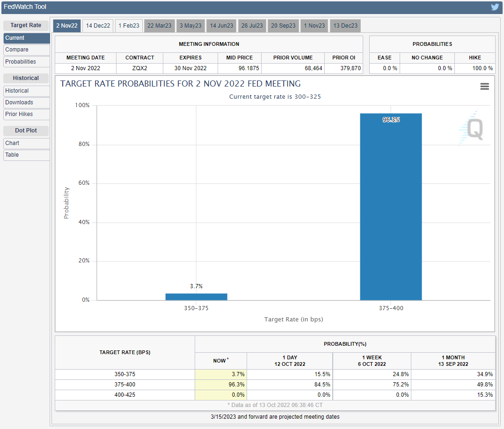Viewport: 504px width, 429px height.
Task: Open the Downloads section
Action: [x=26, y=102]
